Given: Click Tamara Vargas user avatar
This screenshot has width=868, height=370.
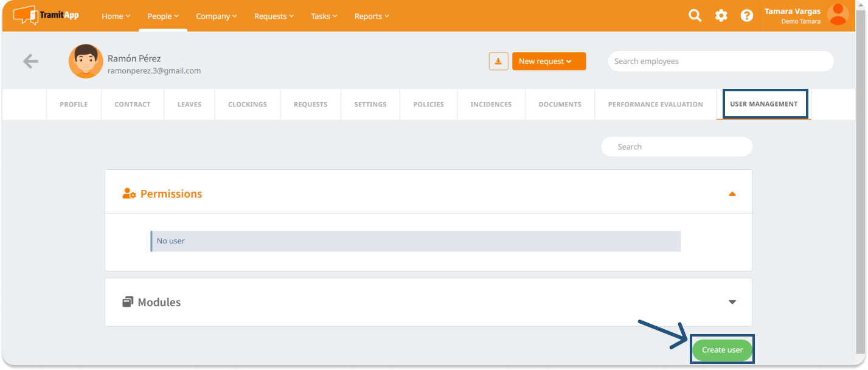Looking at the screenshot, I should tap(838, 15).
